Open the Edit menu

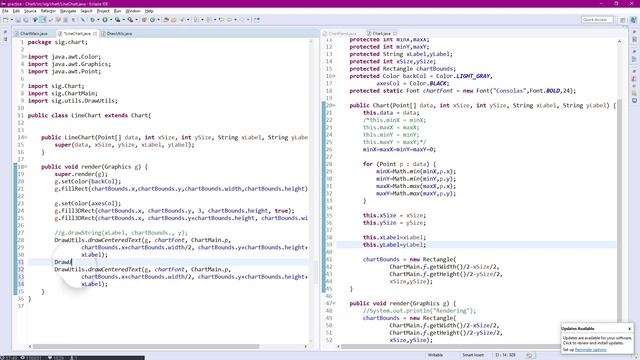click(x=16, y=11)
